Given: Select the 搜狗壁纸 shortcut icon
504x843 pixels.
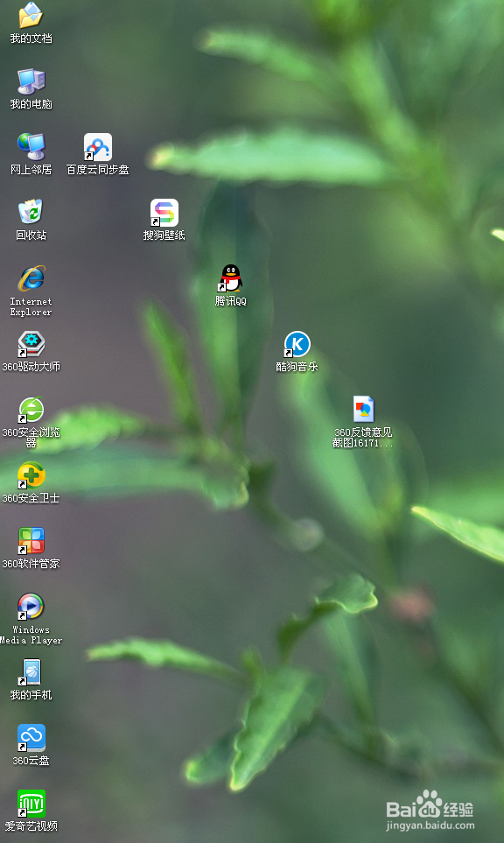Looking at the screenshot, I should pyautogui.click(x=164, y=213).
